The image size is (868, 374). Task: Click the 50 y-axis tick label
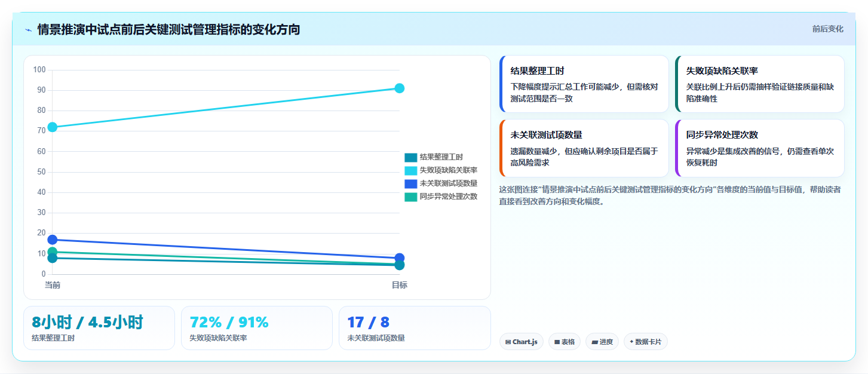(41, 172)
